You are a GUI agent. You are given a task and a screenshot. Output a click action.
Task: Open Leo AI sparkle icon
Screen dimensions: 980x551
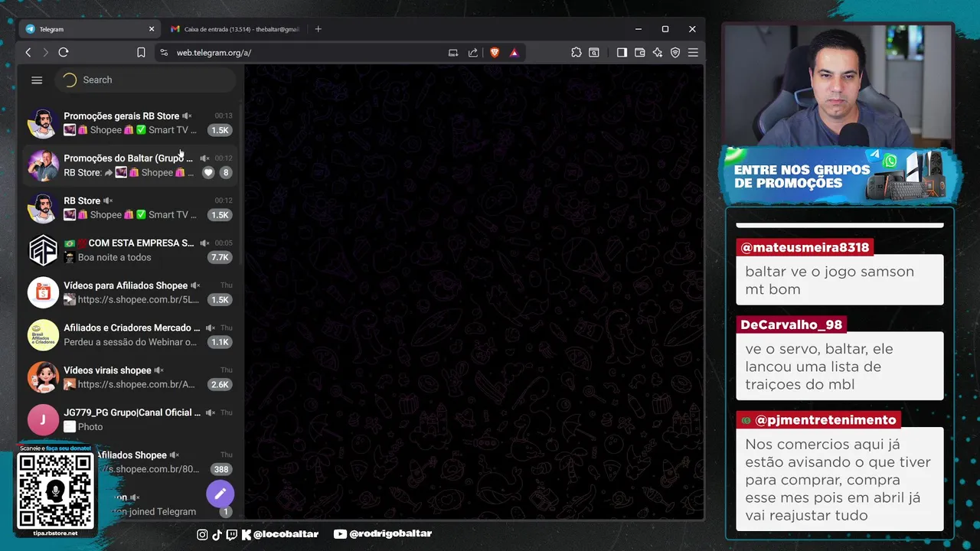point(658,52)
